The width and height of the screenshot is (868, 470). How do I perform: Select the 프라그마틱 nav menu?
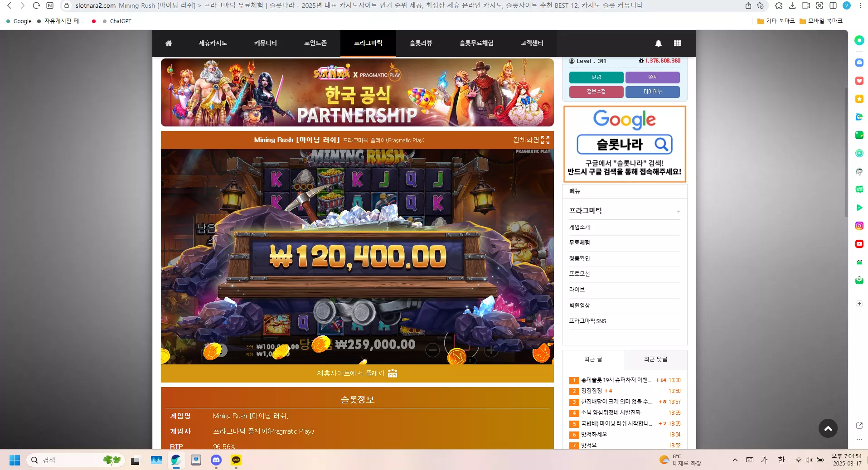tap(369, 43)
